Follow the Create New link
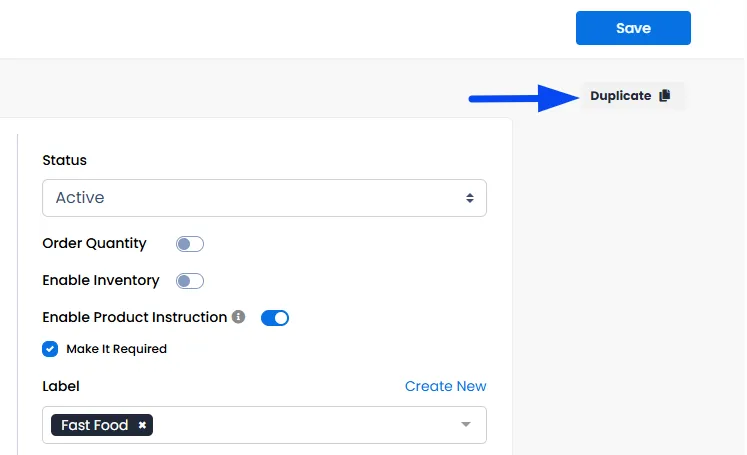The width and height of the screenshot is (747, 455). click(445, 386)
